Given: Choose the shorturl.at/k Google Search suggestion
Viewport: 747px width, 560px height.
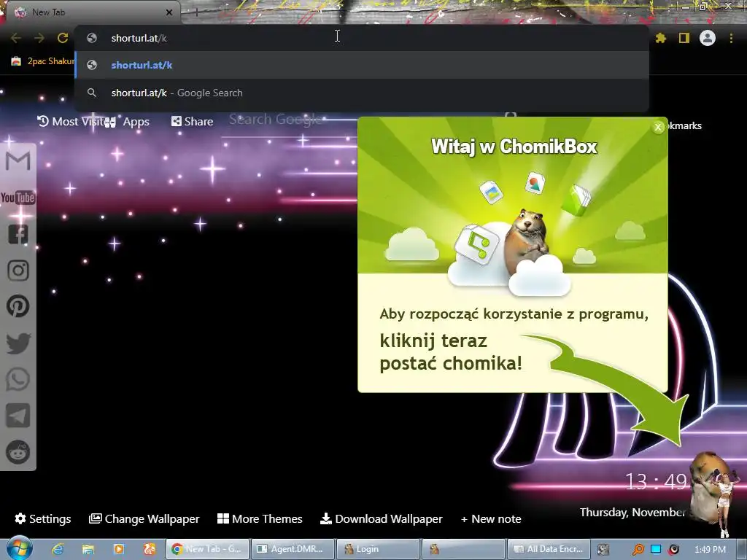Looking at the screenshot, I should coord(362,93).
